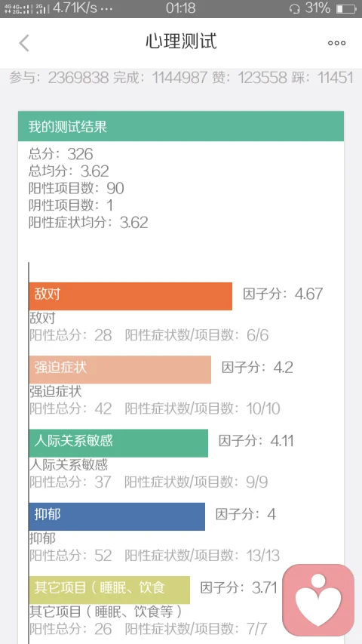Tap the pink heart floating icon
This screenshot has height=644, width=362.
click(x=318, y=599)
